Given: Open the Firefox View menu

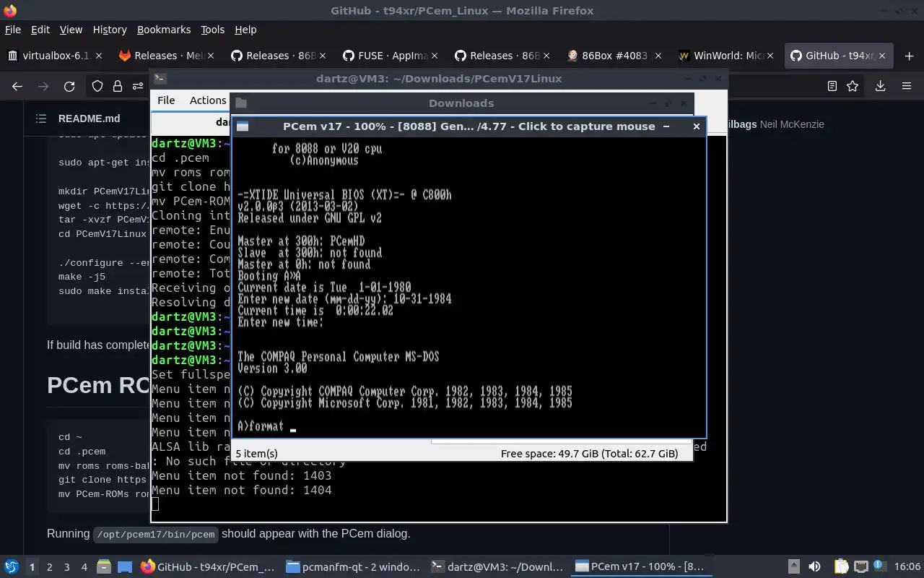Looking at the screenshot, I should coord(71,30).
